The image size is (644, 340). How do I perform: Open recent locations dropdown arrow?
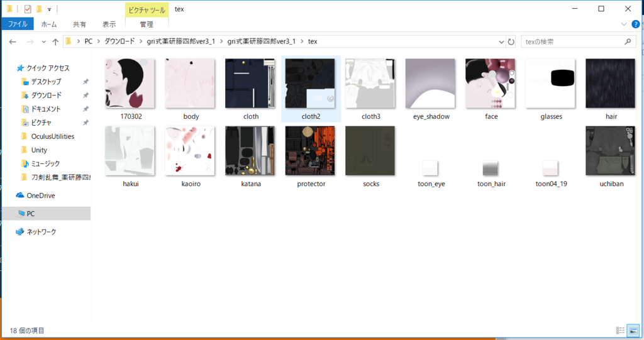(x=43, y=42)
